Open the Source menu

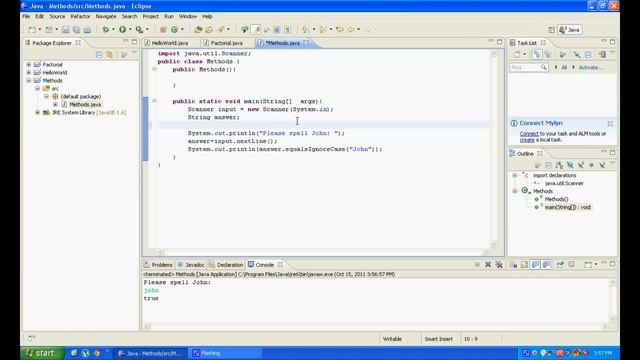tap(57, 16)
